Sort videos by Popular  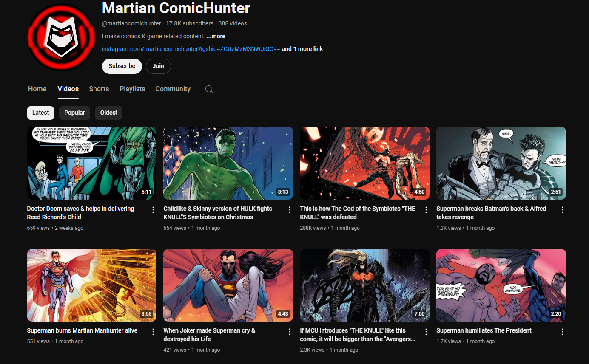pos(74,113)
